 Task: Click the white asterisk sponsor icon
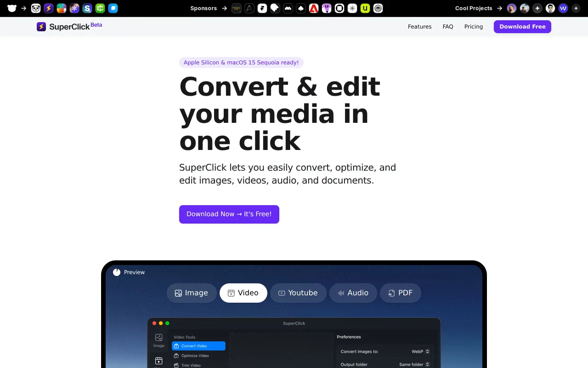tap(352, 8)
